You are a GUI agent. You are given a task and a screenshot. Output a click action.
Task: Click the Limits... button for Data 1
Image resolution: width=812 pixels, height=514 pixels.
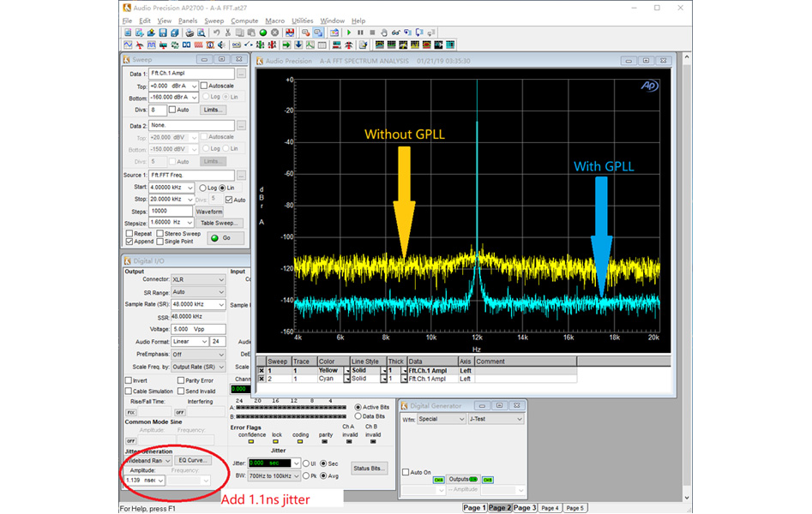[213, 110]
